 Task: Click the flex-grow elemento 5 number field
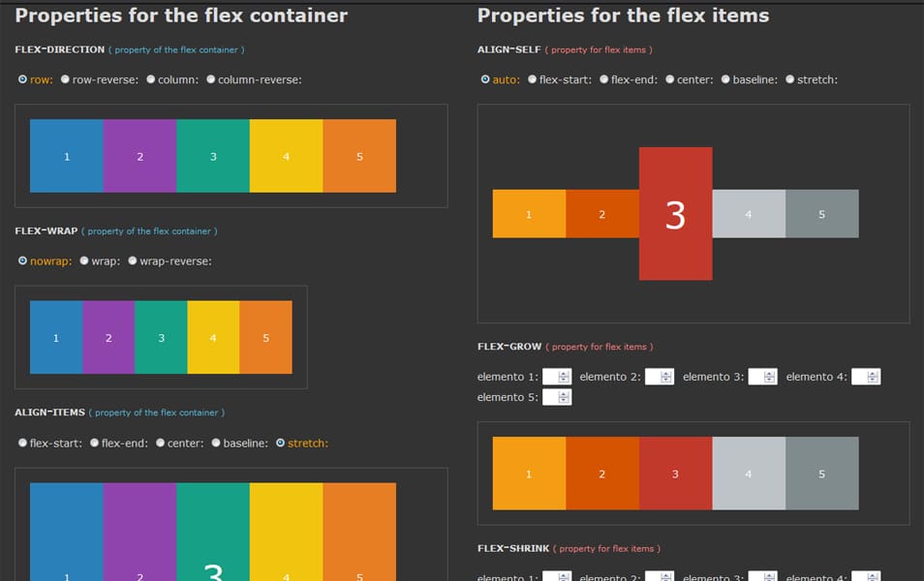click(557, 397)
